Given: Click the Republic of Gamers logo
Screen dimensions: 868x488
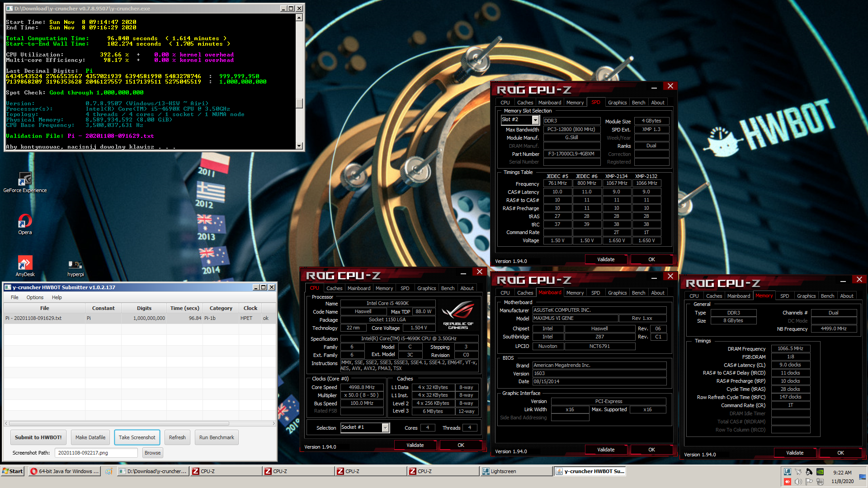Looking at the screenshot, I should click(x=458, y=315).
